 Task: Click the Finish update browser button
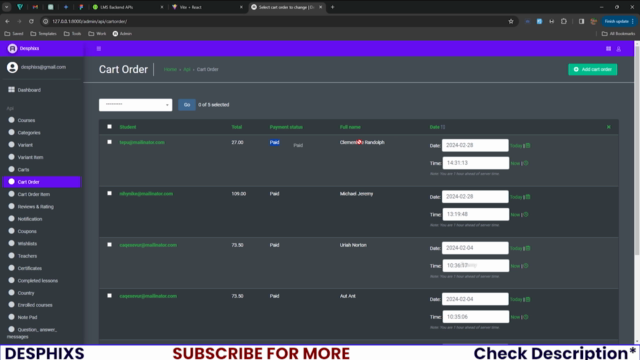tap(619, 21)
